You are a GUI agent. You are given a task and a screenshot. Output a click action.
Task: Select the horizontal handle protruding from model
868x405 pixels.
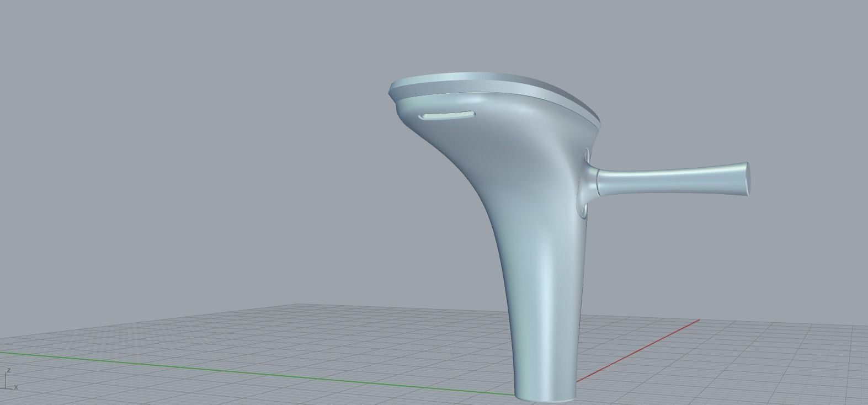(673, 179)
